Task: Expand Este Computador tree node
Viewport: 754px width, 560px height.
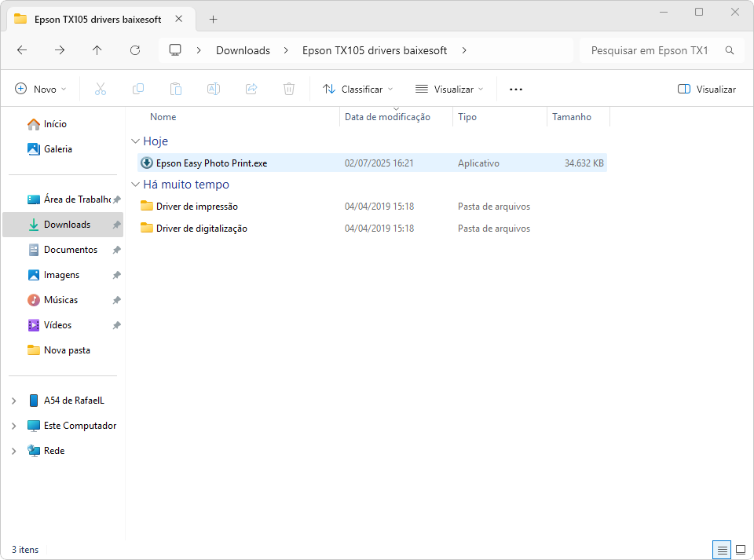Action: (14, 426)
